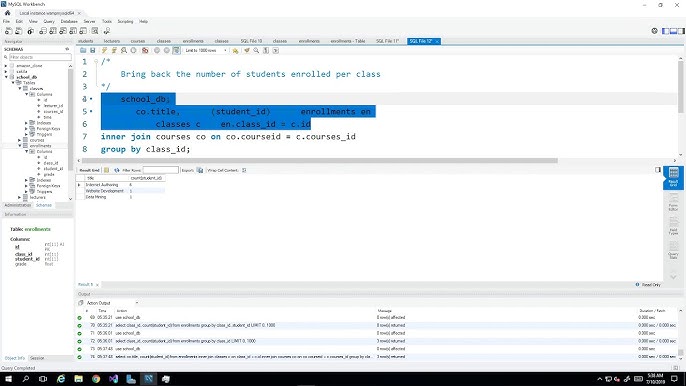Click the beautify query broom icon
Screen dimensions: 686x386
click(x=247, y=51)
